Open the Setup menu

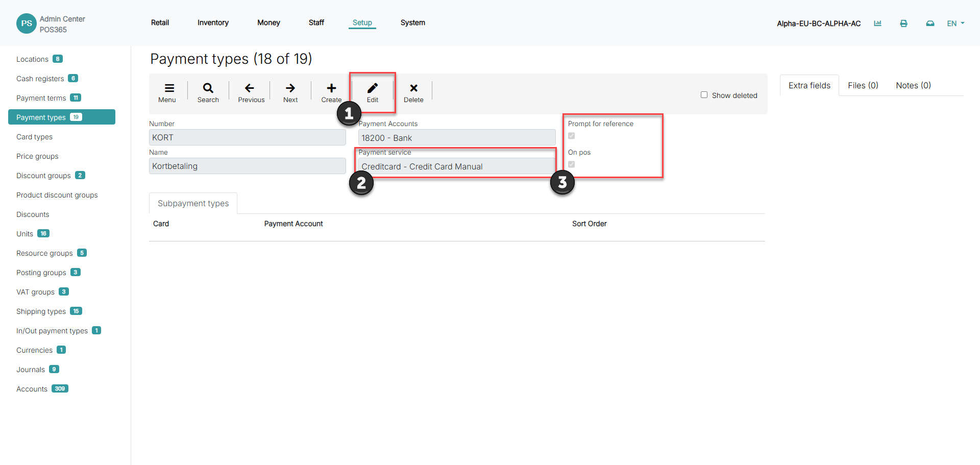coord(362,22)
